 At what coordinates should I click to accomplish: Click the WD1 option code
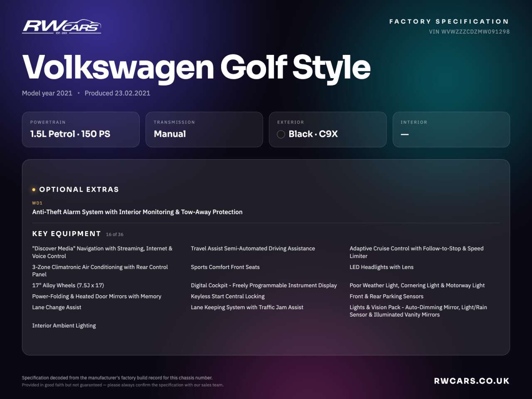(37, 203)
